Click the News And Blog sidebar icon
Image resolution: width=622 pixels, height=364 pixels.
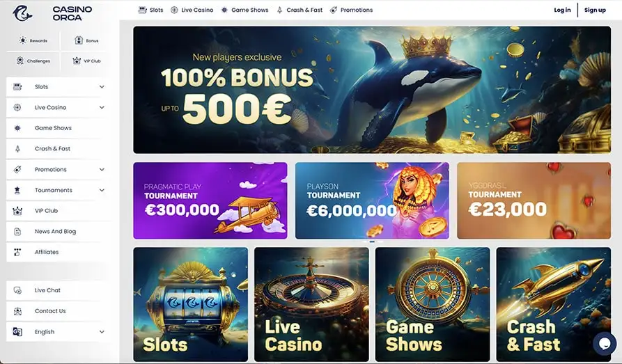click(17, 232)
